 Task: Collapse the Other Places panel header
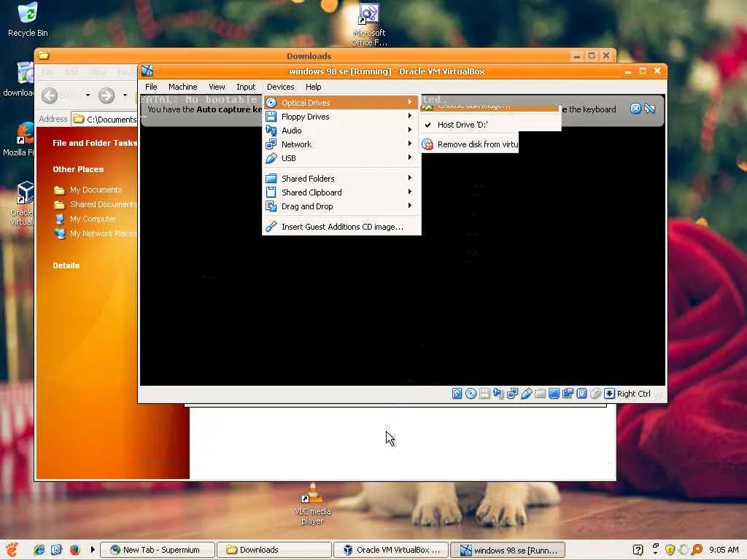[x=78, y=169]
